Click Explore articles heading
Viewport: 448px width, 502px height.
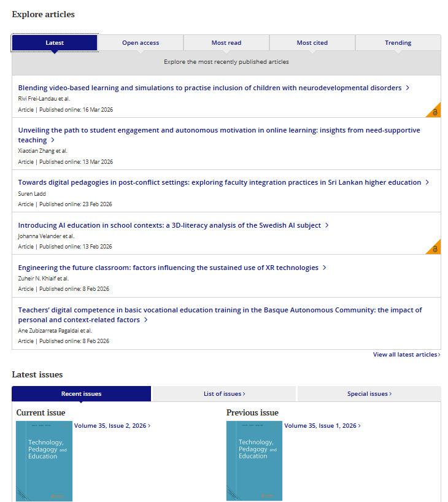click(43, 14)
